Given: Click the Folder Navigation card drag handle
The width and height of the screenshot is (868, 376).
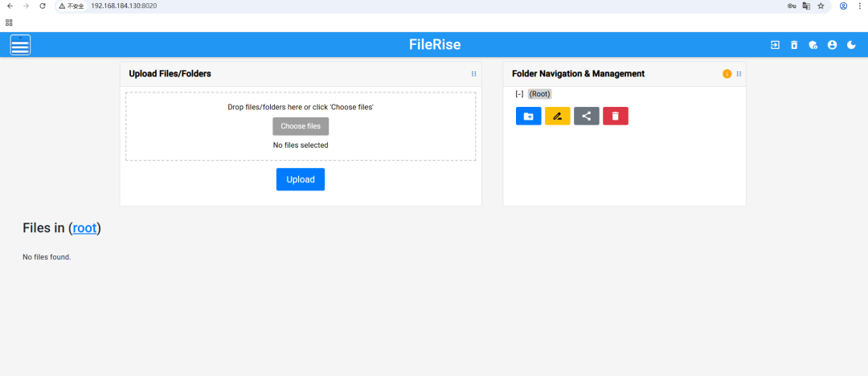Looking at the screenshot, I should pos(739,74).
